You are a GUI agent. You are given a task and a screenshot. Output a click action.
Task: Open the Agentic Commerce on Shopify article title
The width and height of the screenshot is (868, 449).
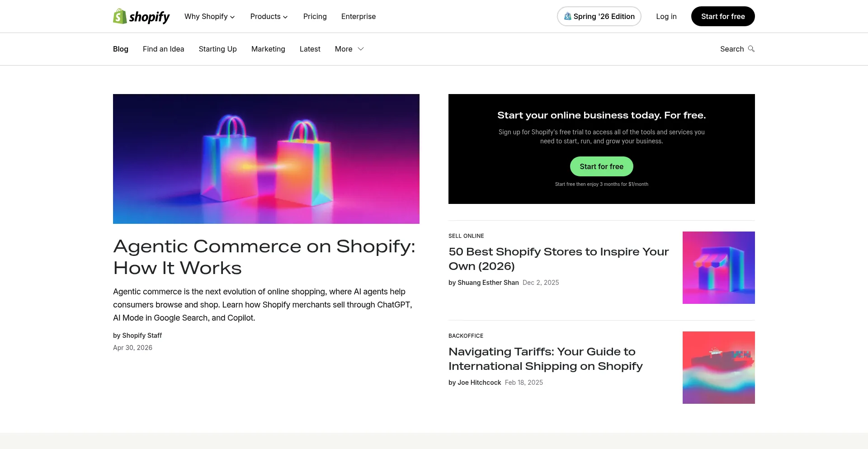(264, 257)
